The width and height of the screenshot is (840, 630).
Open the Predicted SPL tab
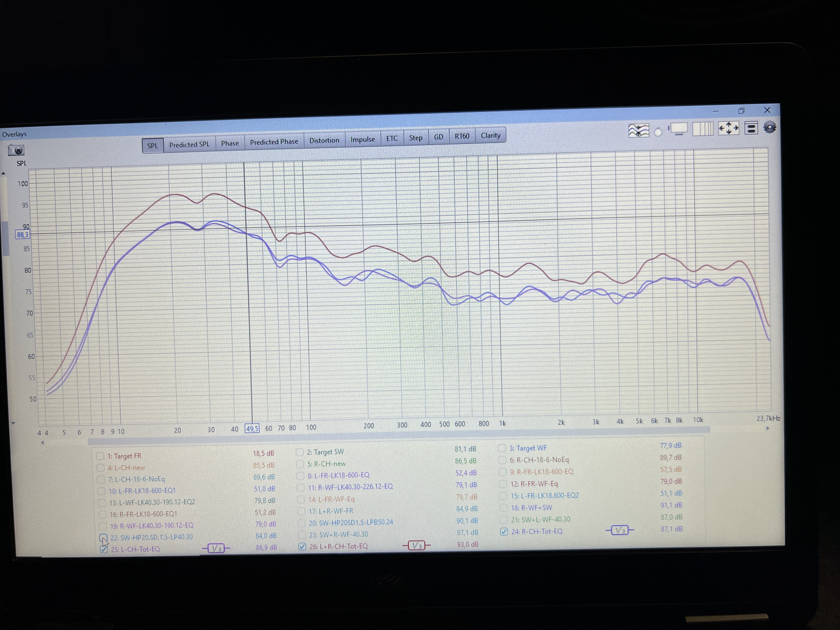coord(189,144)
